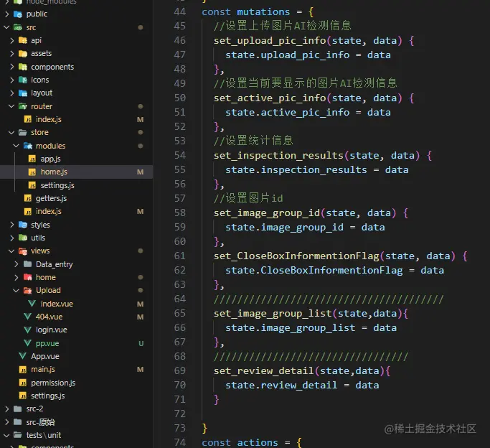Click the components folder icon

22,67
